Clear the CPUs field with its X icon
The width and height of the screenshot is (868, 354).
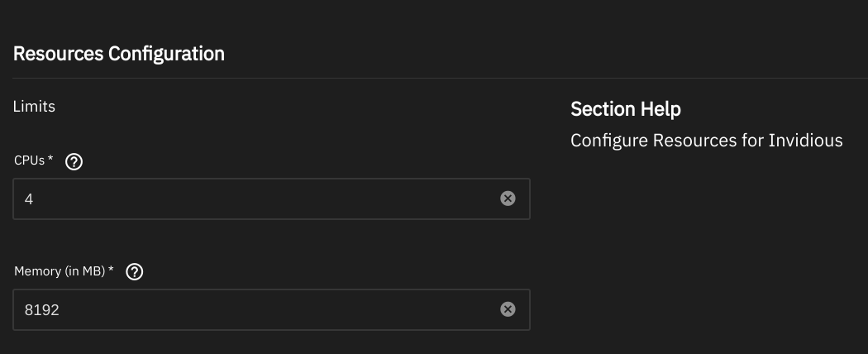click(508, 199)
